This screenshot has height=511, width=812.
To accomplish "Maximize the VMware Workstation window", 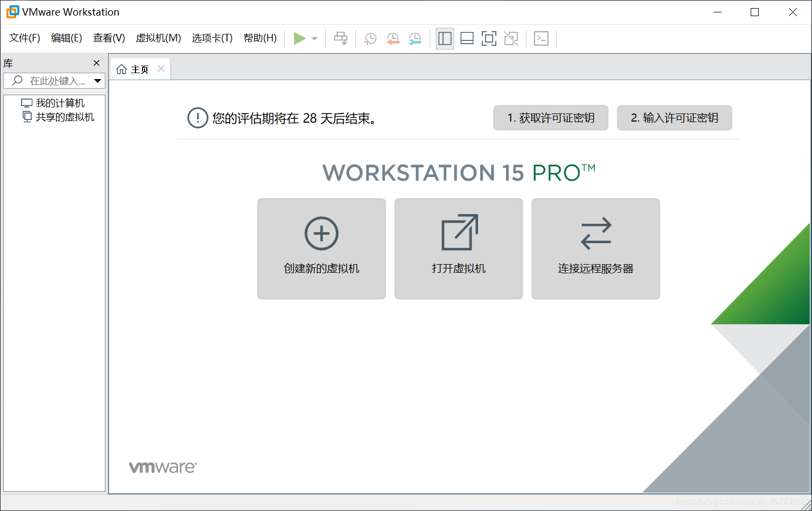I will point(754,12).
